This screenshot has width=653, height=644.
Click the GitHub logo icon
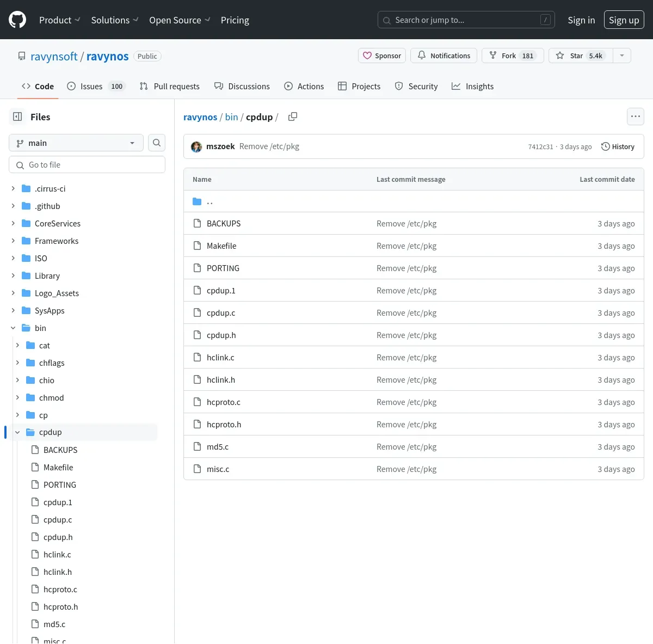tap(17, 20)
